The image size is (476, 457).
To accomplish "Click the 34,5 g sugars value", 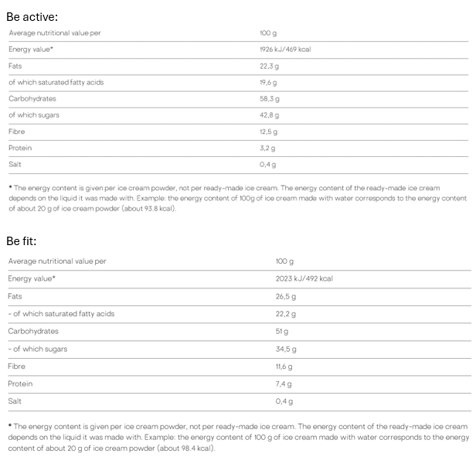I will [x=285, y=349].
